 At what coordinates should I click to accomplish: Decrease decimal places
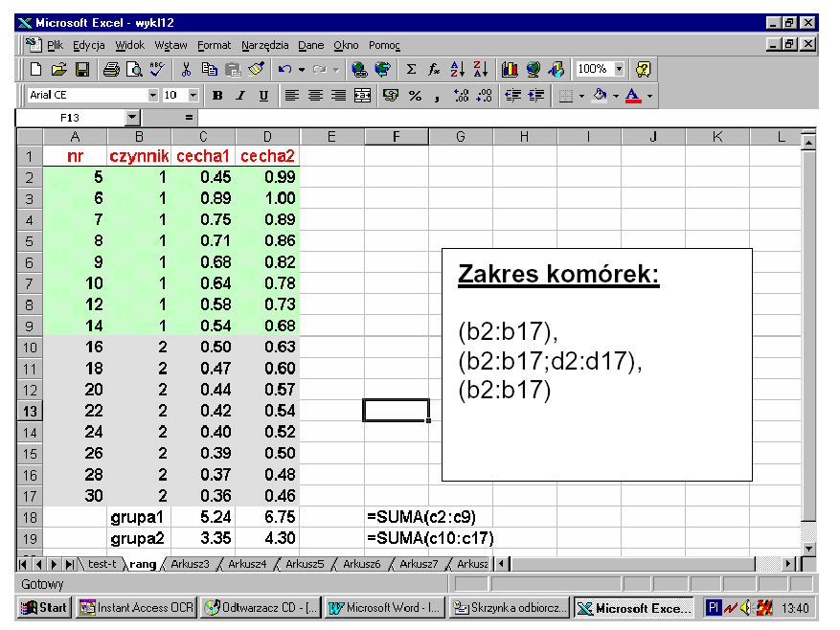485,96
